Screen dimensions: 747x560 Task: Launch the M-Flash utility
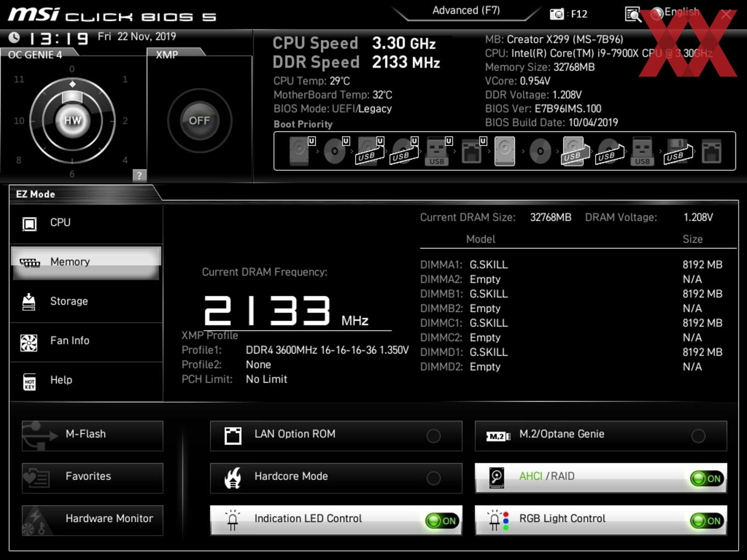92,435
